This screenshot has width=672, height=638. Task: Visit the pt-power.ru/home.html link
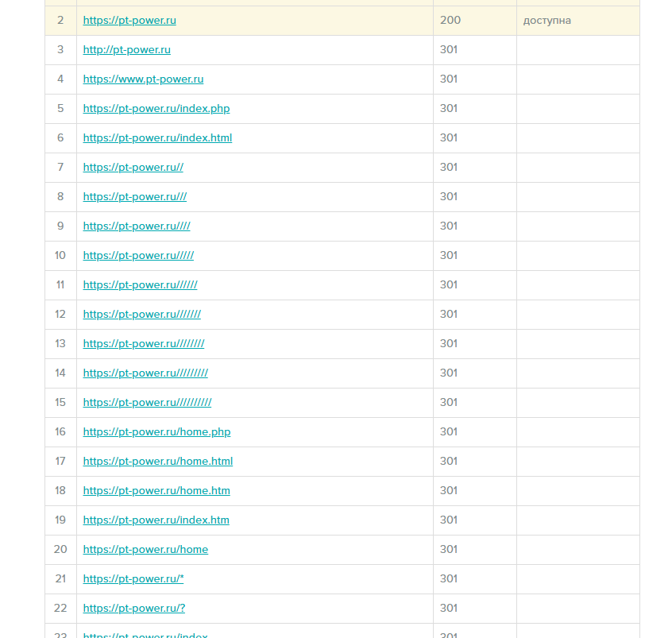[158, 462]
